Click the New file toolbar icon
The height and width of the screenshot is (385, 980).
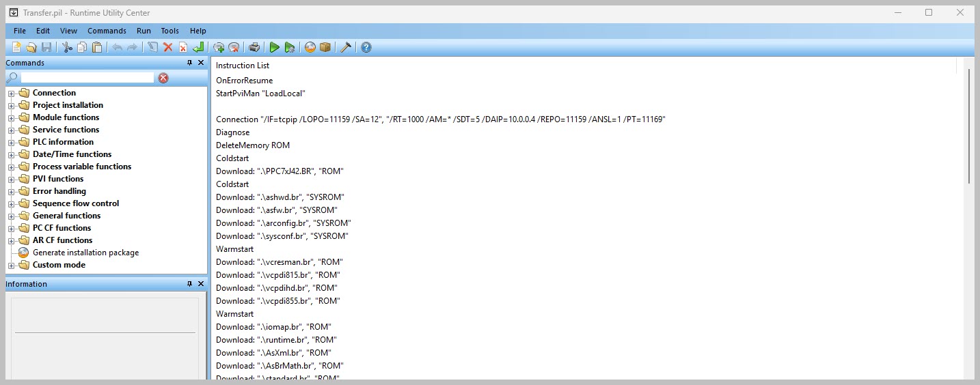click(16, 47)
